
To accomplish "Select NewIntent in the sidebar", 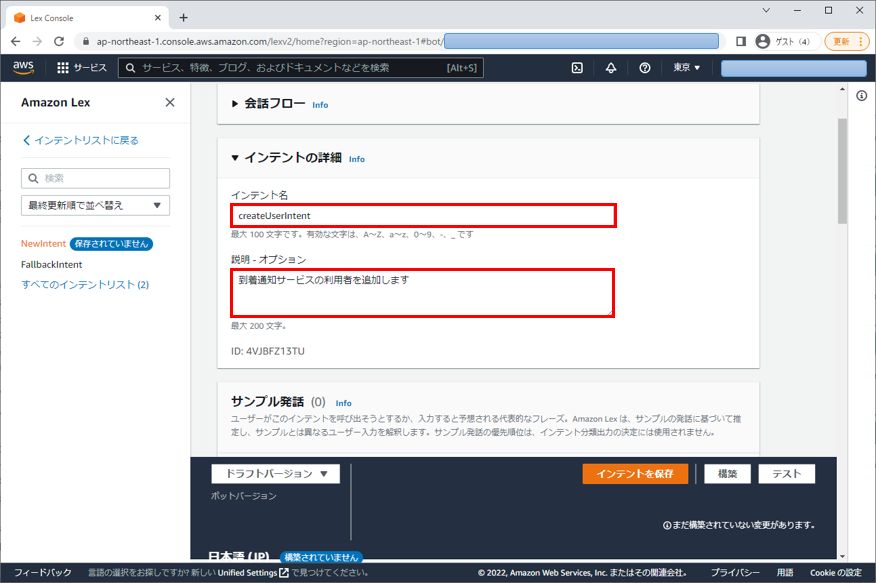I will 43,243.
